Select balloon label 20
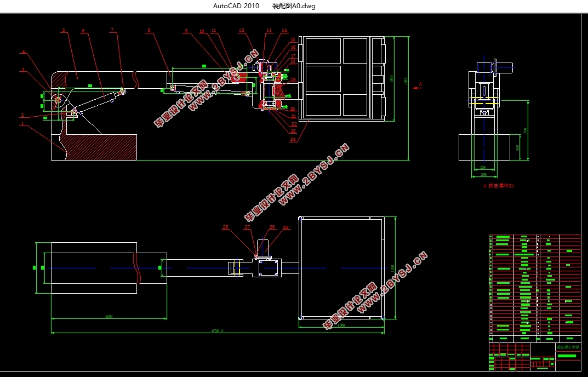The image size is (588, 377). 293,109
